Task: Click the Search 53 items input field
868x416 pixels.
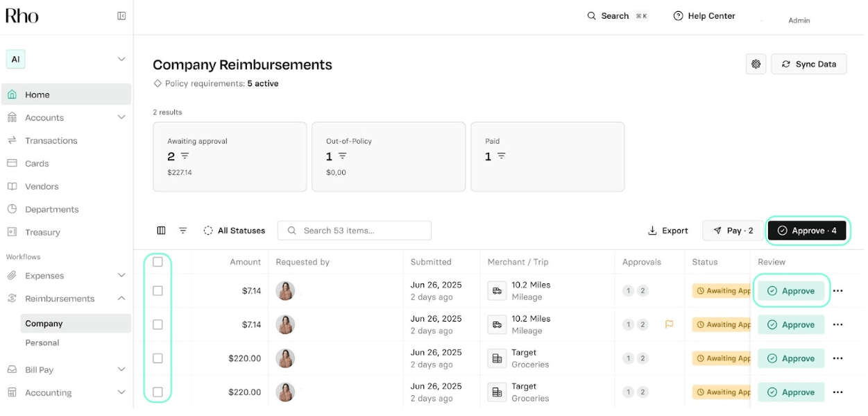Action: (355, 231)
